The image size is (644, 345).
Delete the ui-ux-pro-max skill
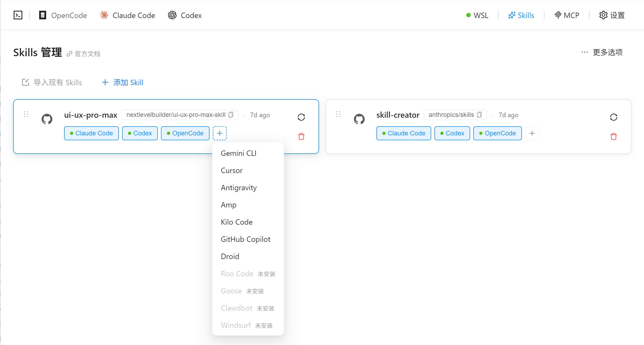(301, 136)
